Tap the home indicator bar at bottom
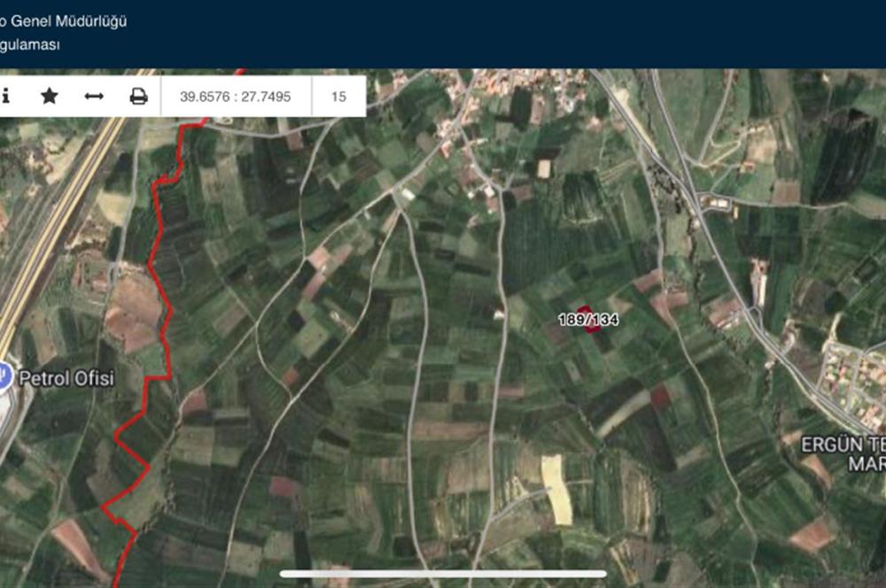 pyautogui.click(x=443, y=574)
